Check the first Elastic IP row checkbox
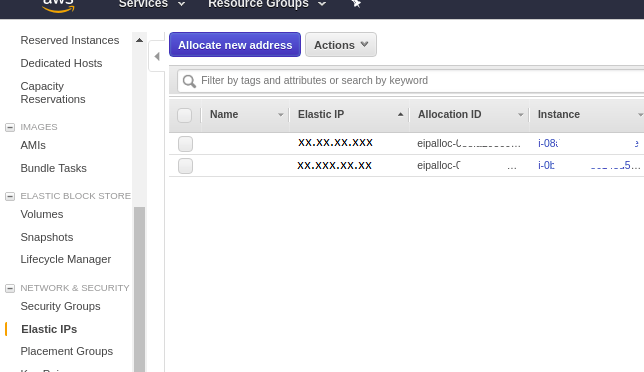Screen dimensions: 644x372 pyautogui.click(x=185, y=144)
